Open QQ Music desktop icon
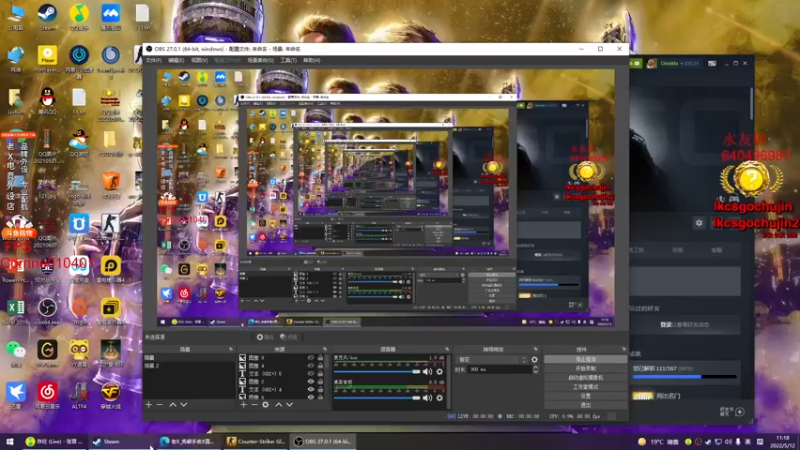 coord(79,17)
